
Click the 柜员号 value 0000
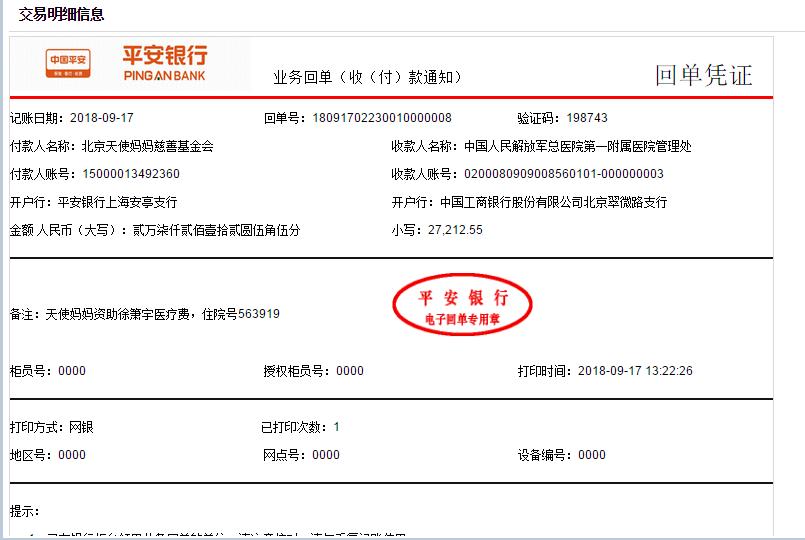point(72,371)
